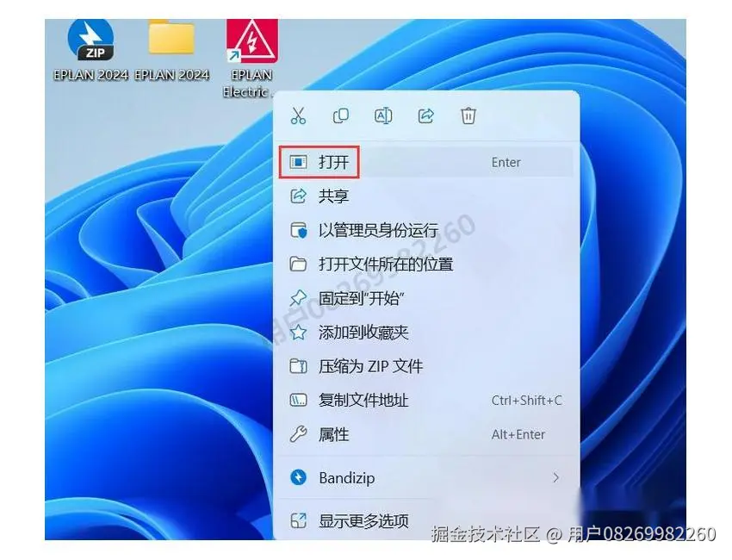Select the Rename icon in the quick actions
This screenshot has height=560, width=732.
pyautogui.click(x=383, y=115)
